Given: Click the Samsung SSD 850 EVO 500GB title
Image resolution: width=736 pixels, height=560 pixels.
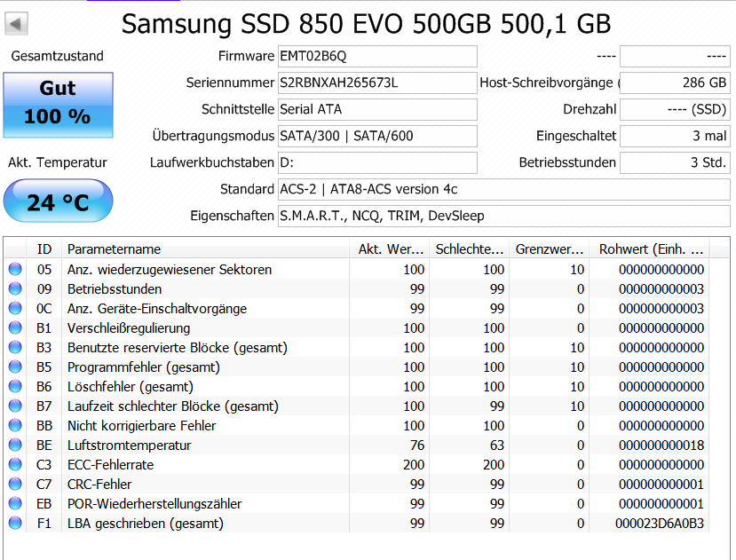Looking at the screenshot, I should coord(366,23).
